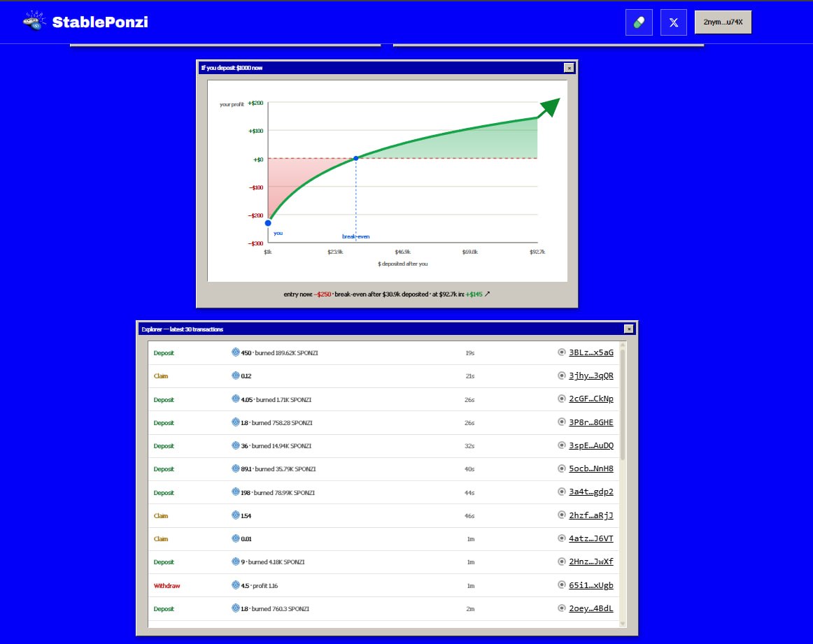Click the round icon beside 4atz…J6VT
813x644 pixels.
562,538
